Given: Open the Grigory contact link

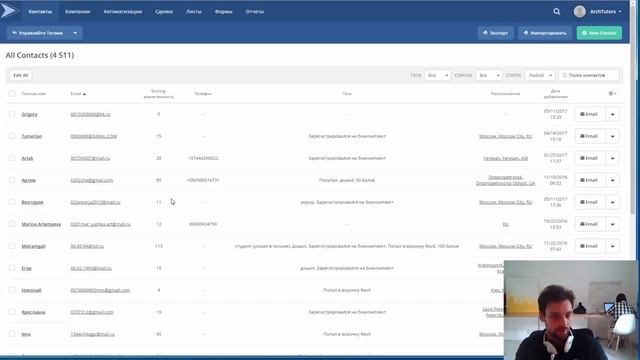Looking at the screenshot, I should 29,114.
